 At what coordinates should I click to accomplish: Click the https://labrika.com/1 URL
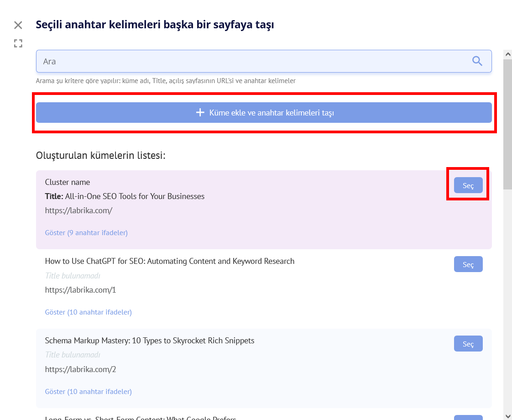tap(80, 290)
